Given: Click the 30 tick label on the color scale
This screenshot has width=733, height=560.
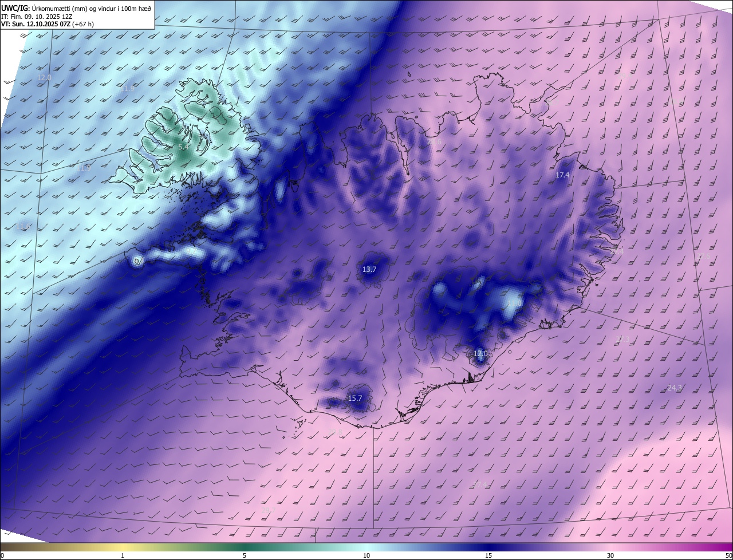Looking at the screenshot, I should pyautogui.click(x=610, y=556).
